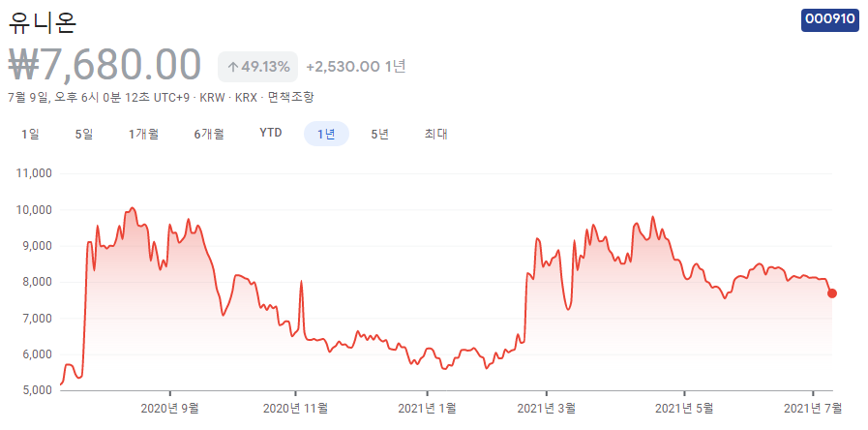Select the 5일 time range tab
The image size is (868, 430).
coord(84,134)
